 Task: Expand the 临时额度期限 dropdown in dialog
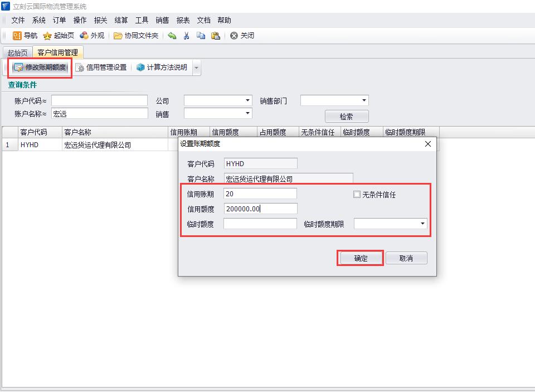(x=422, y=224)
